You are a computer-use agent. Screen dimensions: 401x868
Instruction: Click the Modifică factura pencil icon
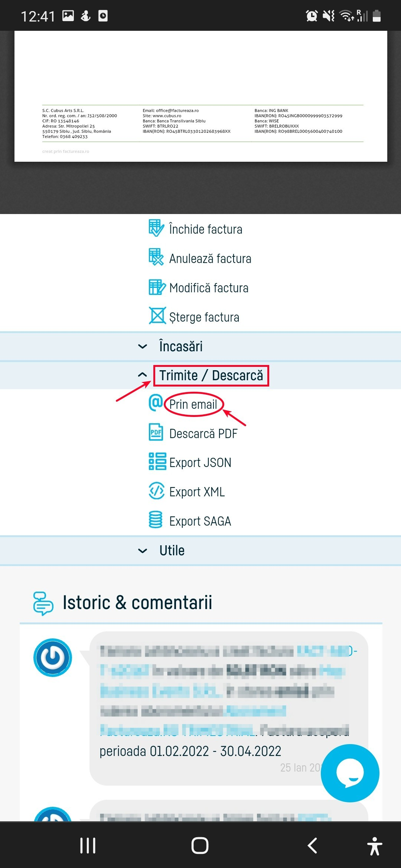point(157,287)
